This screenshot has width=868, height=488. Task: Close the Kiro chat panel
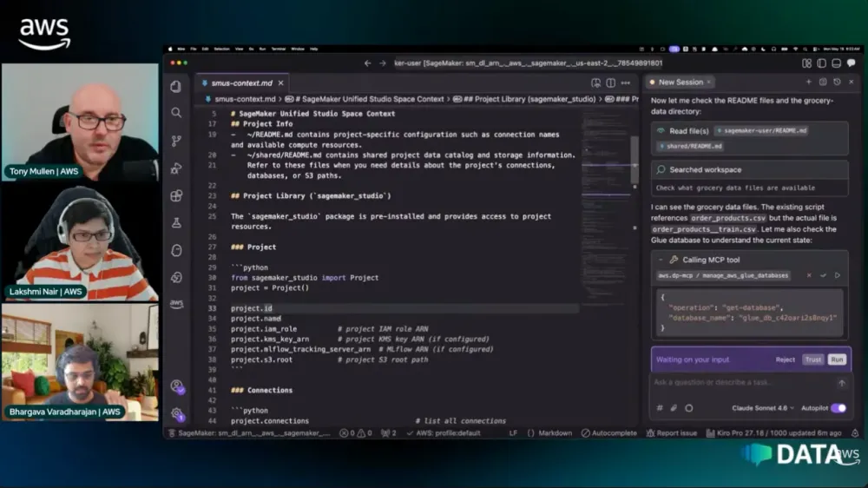pyautogui.click(x=852, y=82)
